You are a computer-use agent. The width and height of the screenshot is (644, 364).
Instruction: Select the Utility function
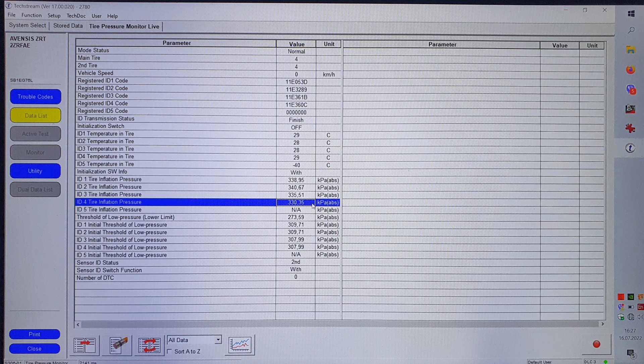(35, 171)
